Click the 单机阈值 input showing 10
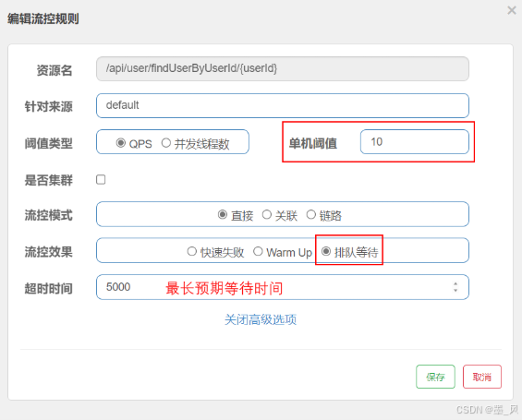Viewport: 522px width, 420px height. coord(415,142)
